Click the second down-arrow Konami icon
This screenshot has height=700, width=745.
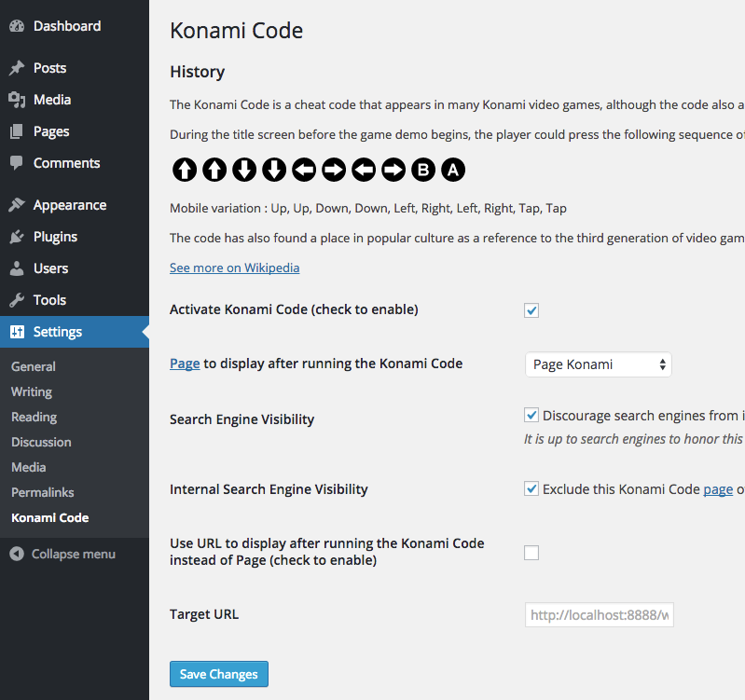274,170
